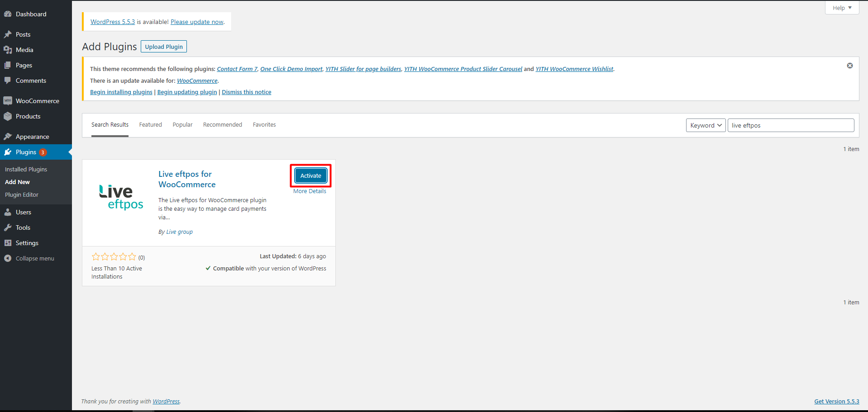Click the WordPress 5.5.3 link

point(113,22)
